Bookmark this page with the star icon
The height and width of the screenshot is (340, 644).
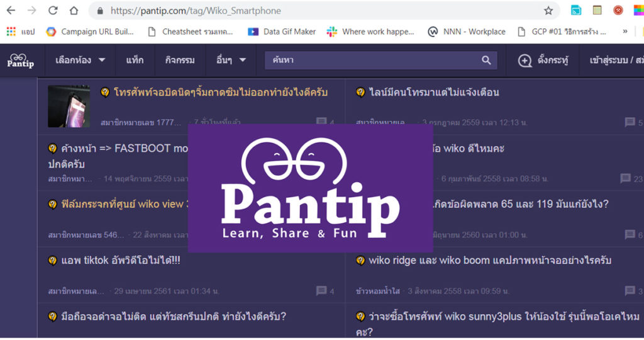(548, 11)
